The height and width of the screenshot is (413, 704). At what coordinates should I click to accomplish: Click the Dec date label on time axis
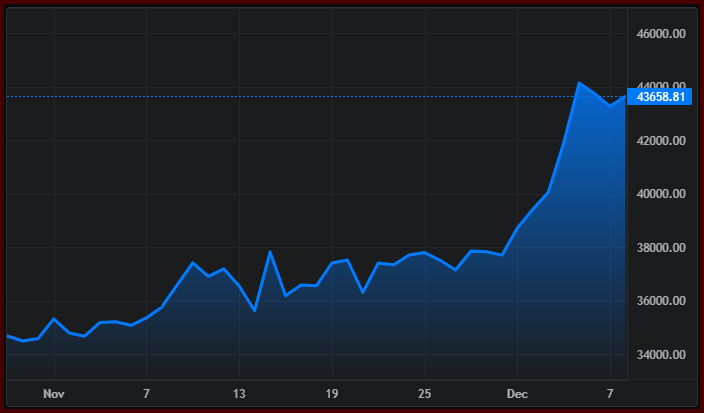point(517,394)
